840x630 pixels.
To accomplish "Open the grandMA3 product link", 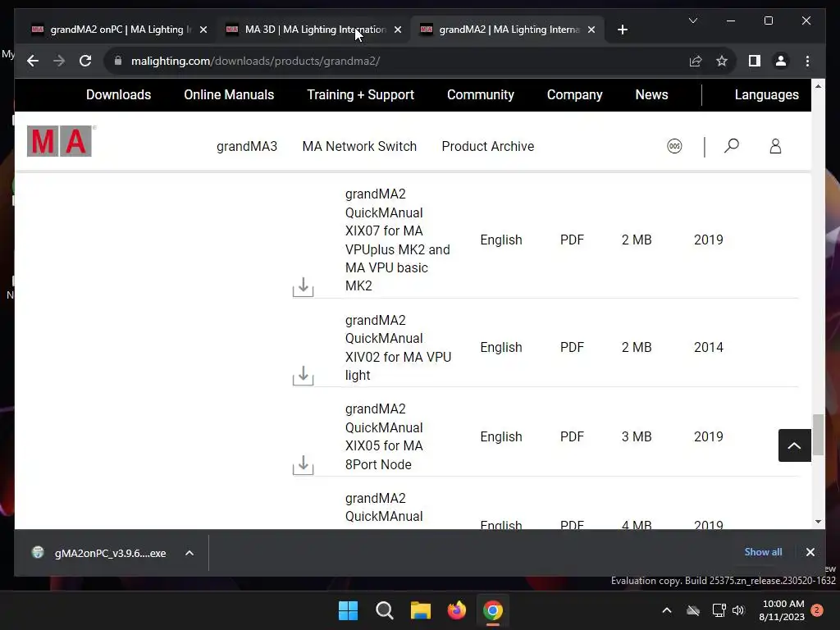I will point(246,146).
